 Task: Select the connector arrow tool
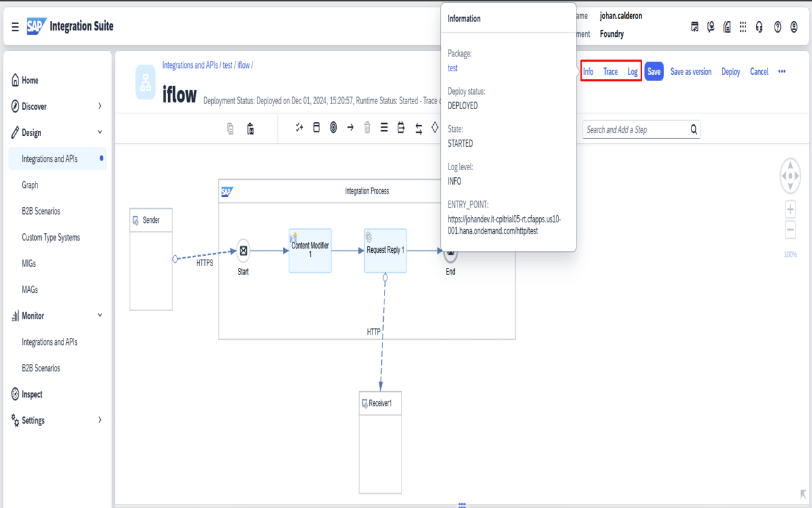click(350, 128)
